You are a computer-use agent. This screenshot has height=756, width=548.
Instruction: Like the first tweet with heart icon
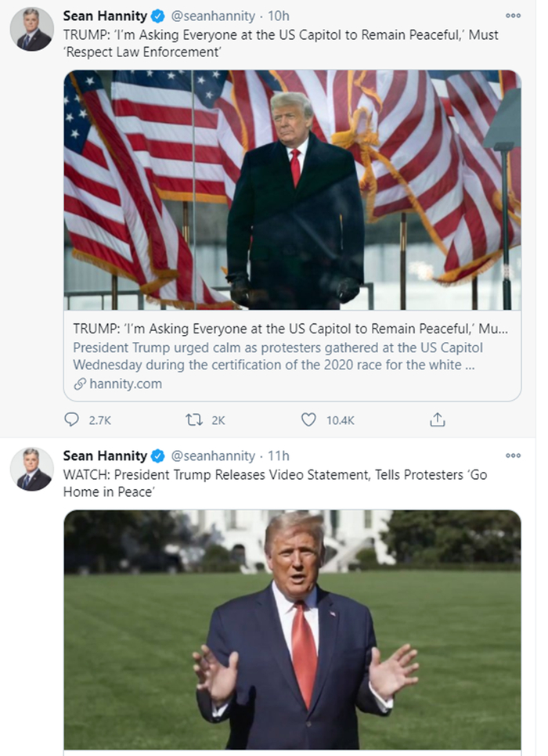point(308,420)
